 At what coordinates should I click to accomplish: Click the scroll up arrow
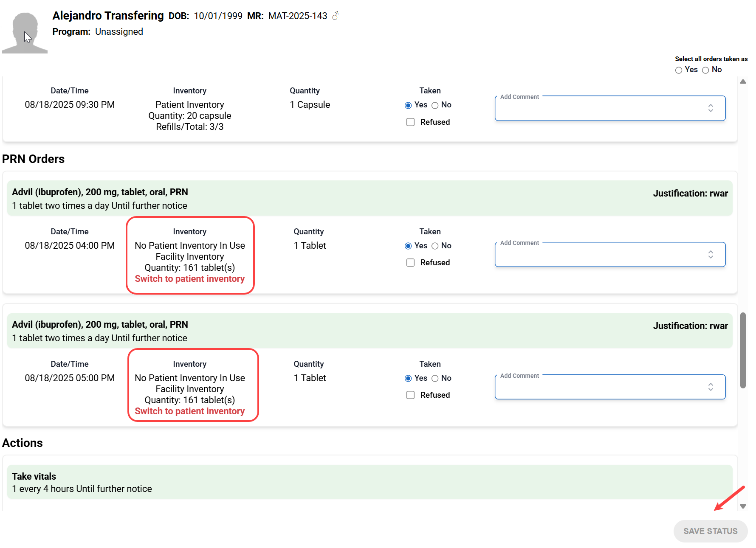tap(743, 81)
